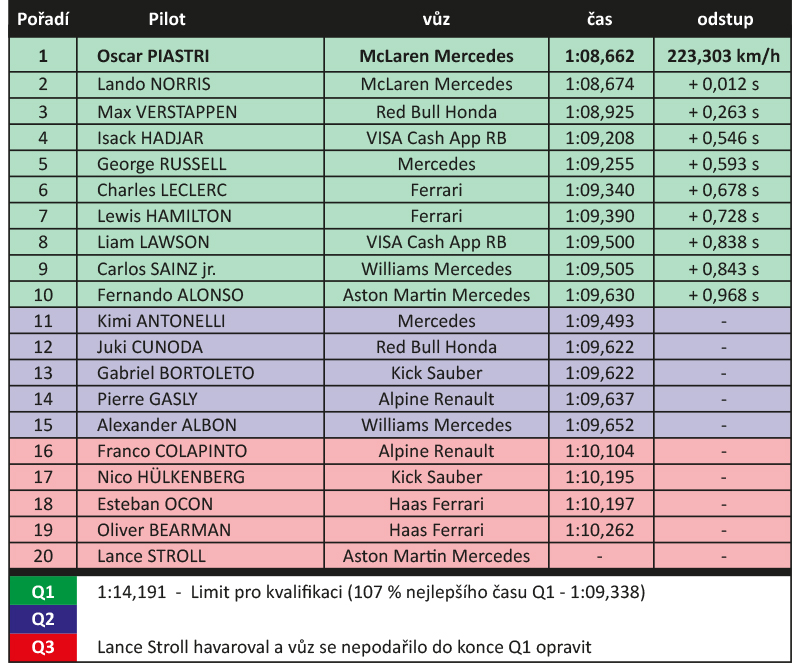800x667 pixels.
Task: Click Franco COLAPINTO time 1:10,104
Action: click(601, 451)
